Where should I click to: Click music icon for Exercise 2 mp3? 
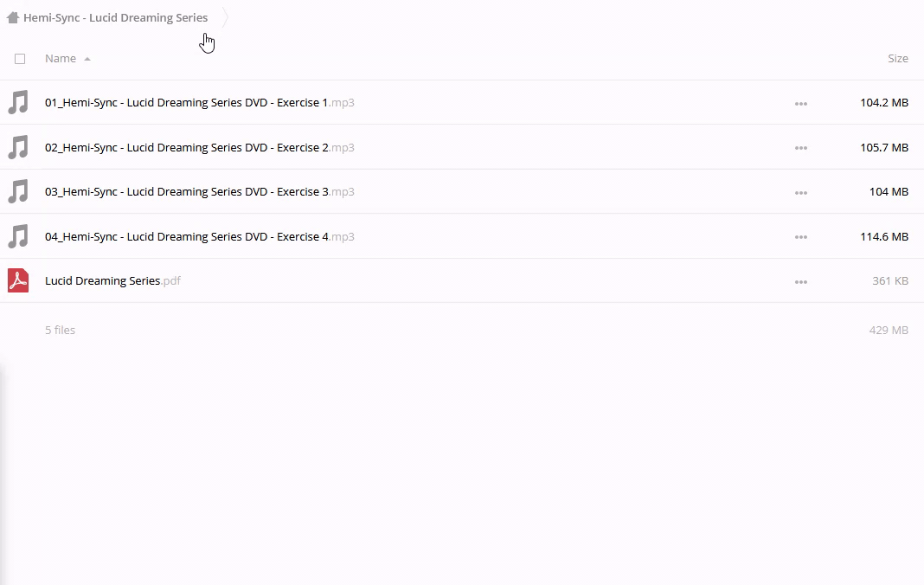(x=18, y=147)
